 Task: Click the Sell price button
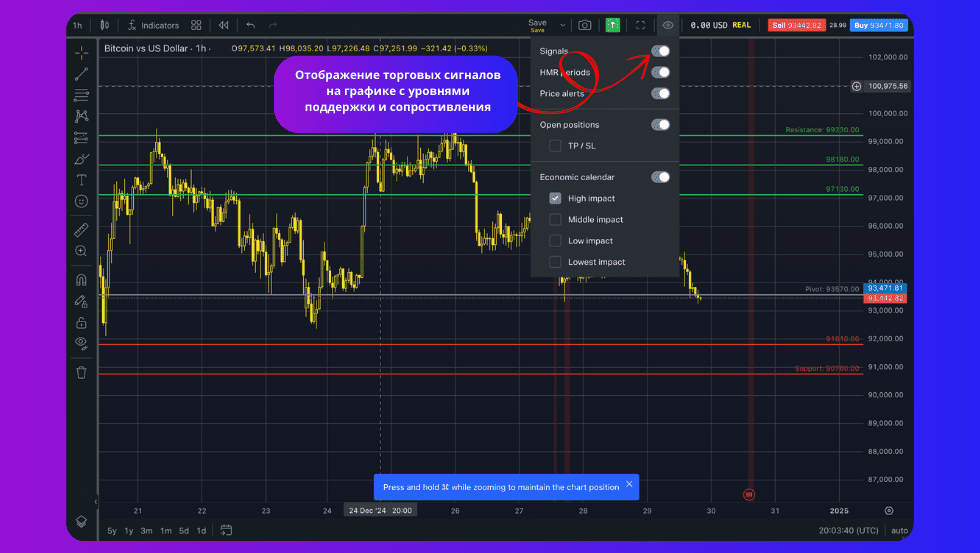tap(796, 25)
